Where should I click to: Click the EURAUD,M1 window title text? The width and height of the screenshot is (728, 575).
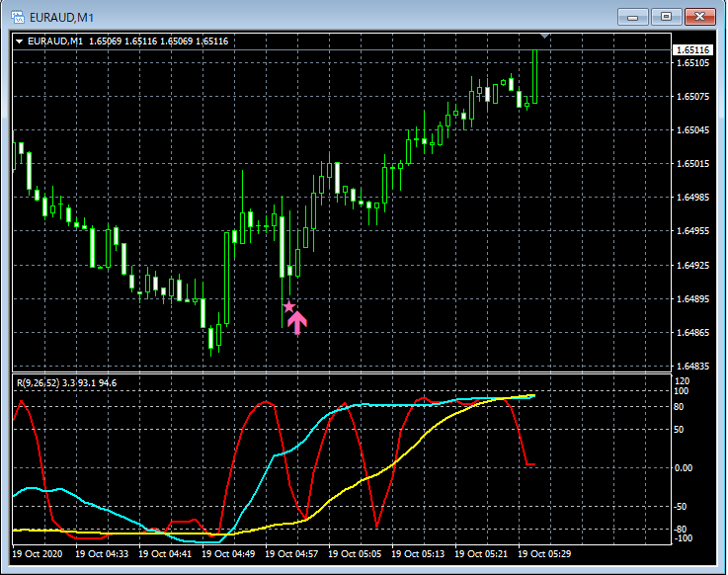pos(62,18)
